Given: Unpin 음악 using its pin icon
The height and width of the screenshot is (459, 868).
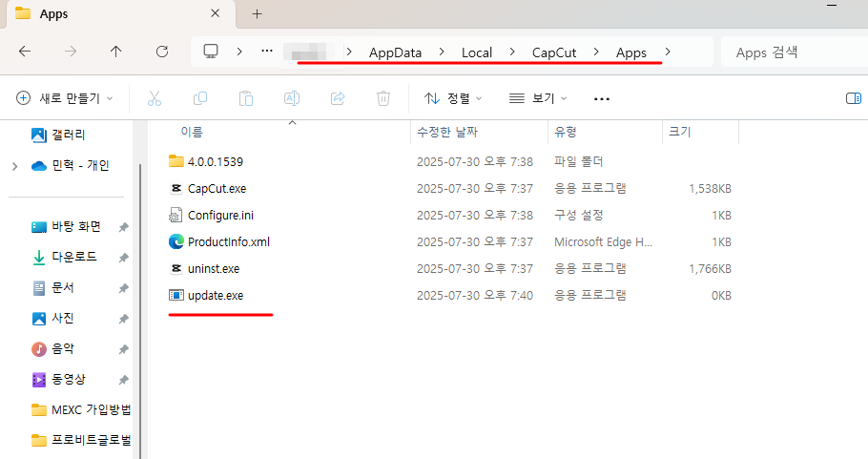Looking at the screenshot, I should [x=123, y=349].
